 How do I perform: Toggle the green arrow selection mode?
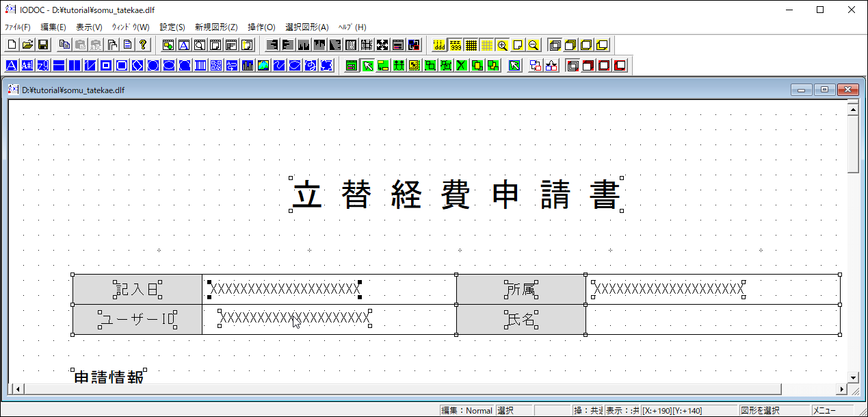pos(367,66)
